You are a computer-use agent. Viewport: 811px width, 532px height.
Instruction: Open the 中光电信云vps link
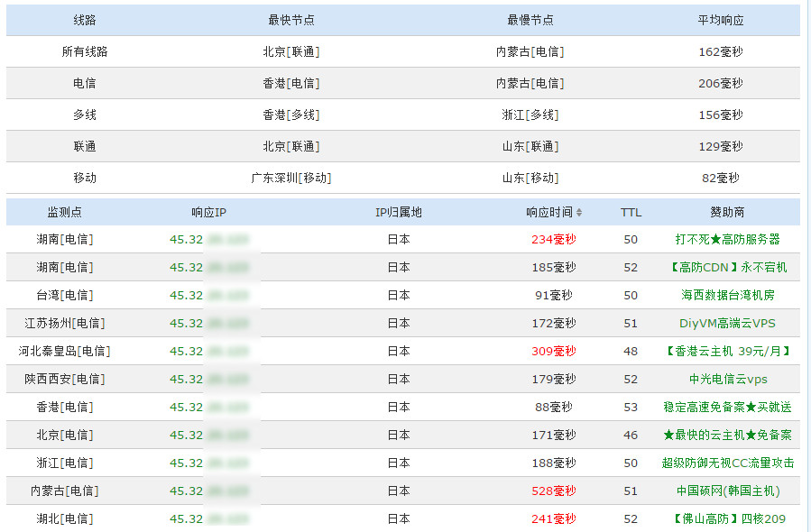(x=727, y=379)
